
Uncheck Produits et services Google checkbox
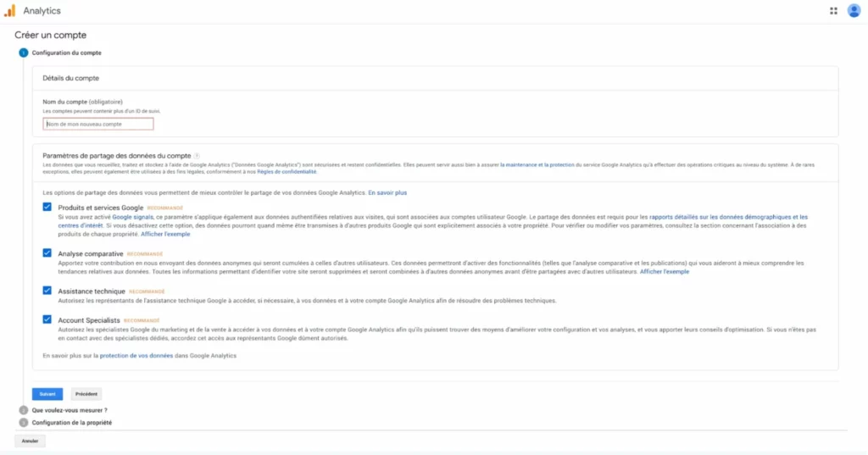coord(47,207)
